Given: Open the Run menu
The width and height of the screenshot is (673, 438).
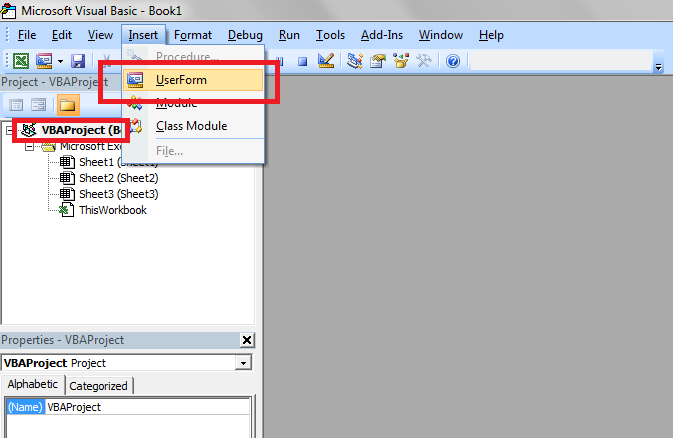Looking at the screenshot, I should tap(289, 35).
